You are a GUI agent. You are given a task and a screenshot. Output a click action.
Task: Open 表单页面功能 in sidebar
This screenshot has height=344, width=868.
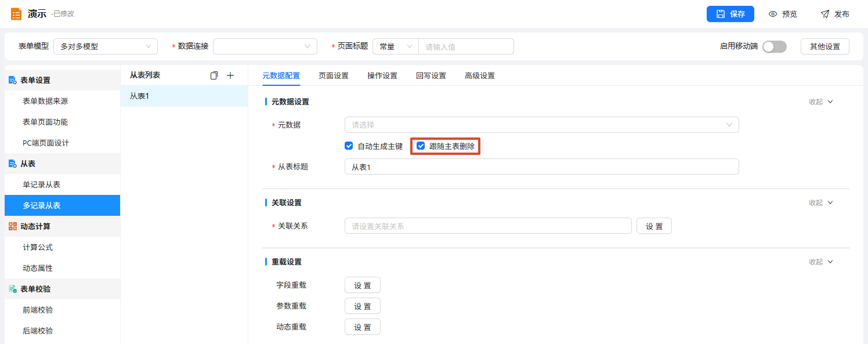click(62, 122)
